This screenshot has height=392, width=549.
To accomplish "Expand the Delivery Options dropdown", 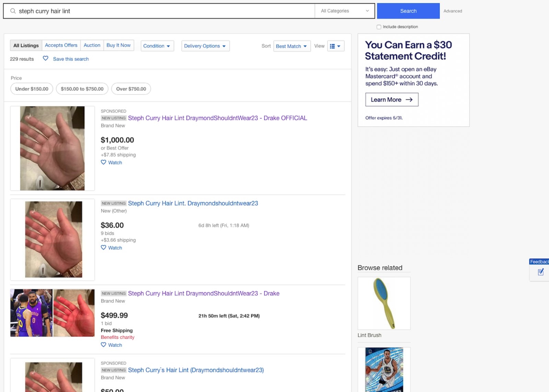I will coord(205,46).
